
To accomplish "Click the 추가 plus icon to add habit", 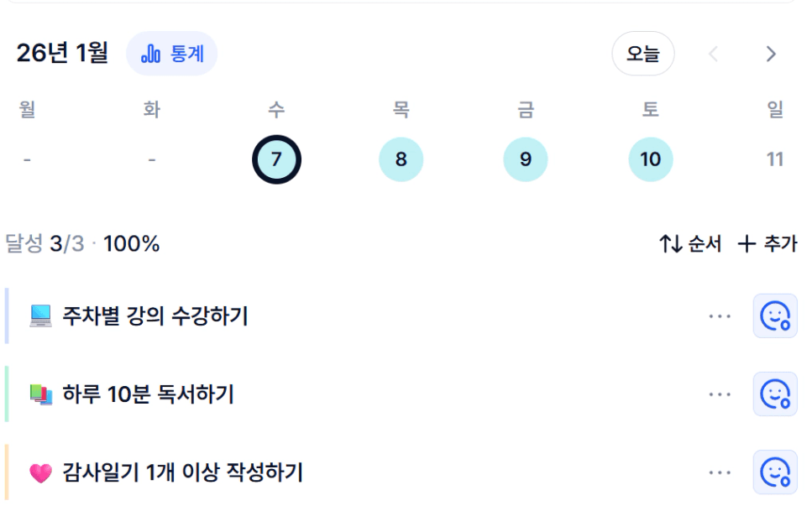I will (x=747, y=244).
